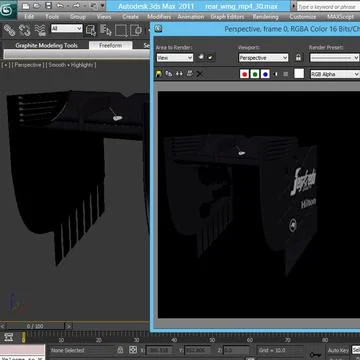Screen dimensions: 360x360
Task: Click the Clear render frame X icon
Action: (200, 74)
